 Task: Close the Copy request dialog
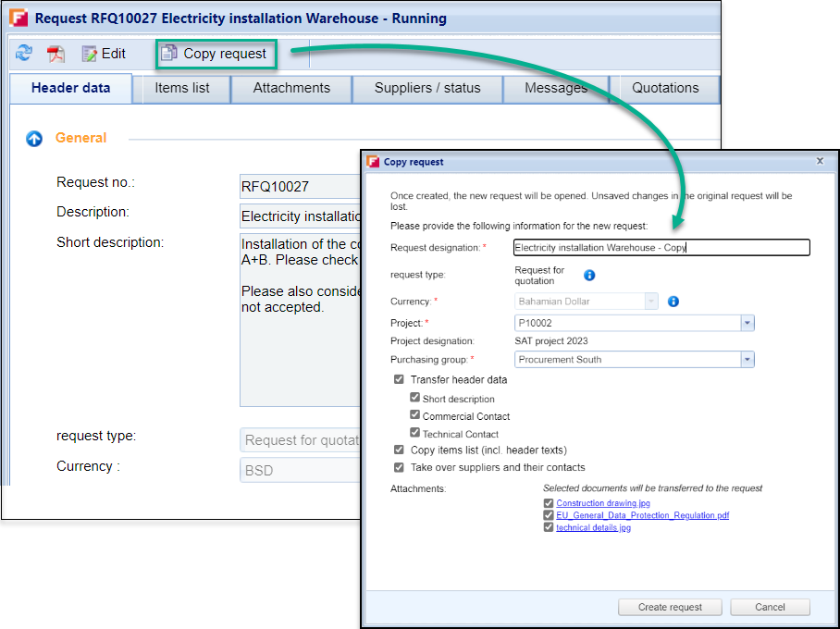(820, 161)
